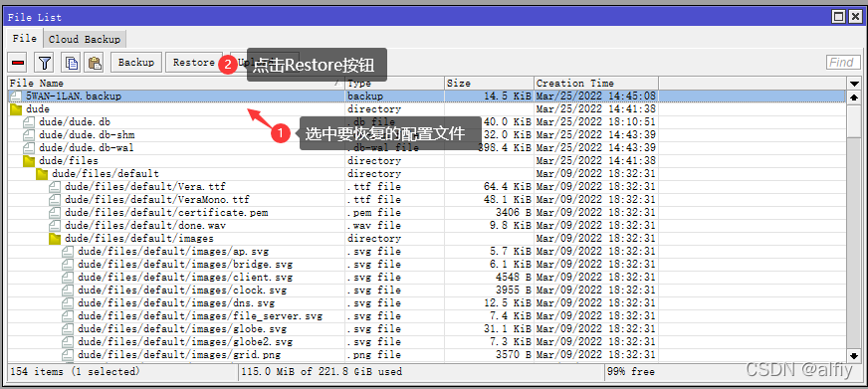Image resolution: width=868 pixels, height=389 pixels.
Task: Select dude/files/default/images directory
Action: coord(427,239)
